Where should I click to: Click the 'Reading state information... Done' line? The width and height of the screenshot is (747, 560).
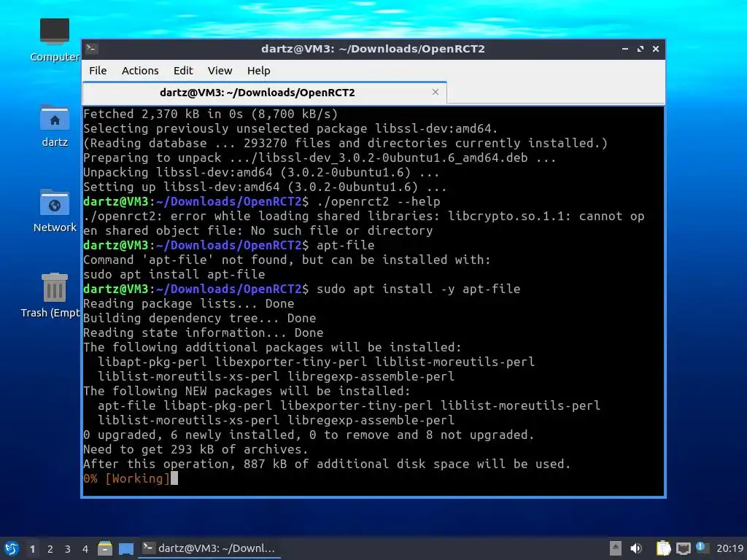[203, 332]
